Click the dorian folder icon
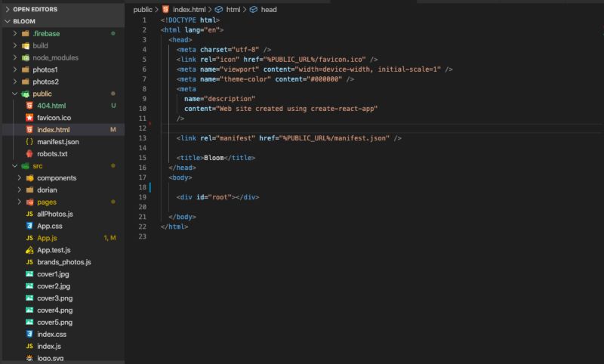604x364 pixels. (x=29, y=190)
